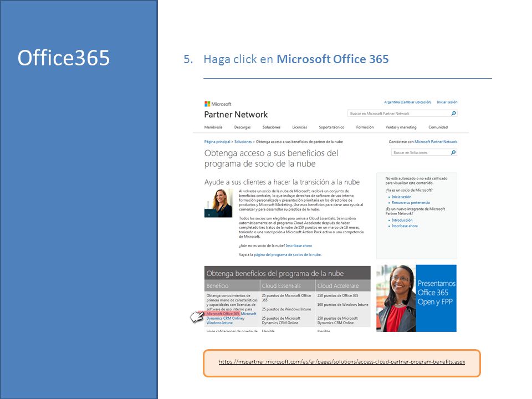Image resolution: width=532 pixels, height=399 pixels.
Task: Click the Presentamos Office 365 Open y FPP banner
Action: tap(416, 298)
